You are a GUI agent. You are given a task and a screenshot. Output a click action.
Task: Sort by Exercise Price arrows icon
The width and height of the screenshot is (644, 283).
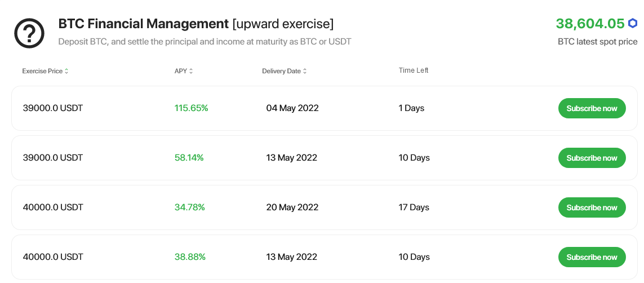click(66, 71)
